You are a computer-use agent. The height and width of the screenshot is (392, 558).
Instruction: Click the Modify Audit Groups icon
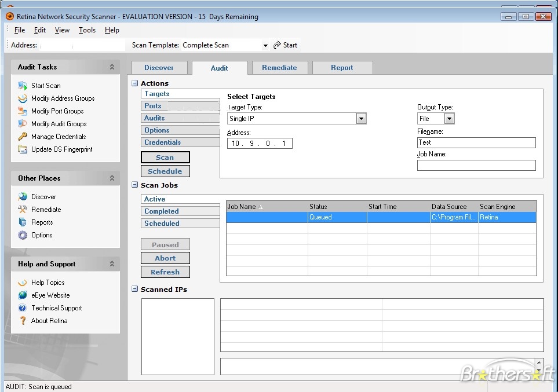(x=23, y=124)
